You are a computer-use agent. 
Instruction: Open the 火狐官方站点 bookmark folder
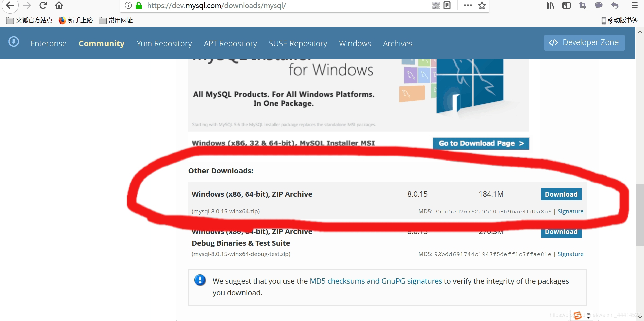click(x=30, y=20)
